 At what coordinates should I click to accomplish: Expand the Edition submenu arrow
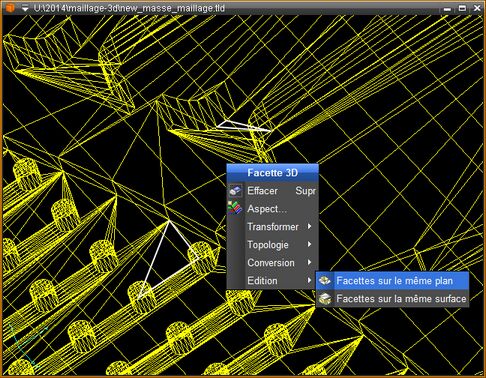tap(309, 280)
